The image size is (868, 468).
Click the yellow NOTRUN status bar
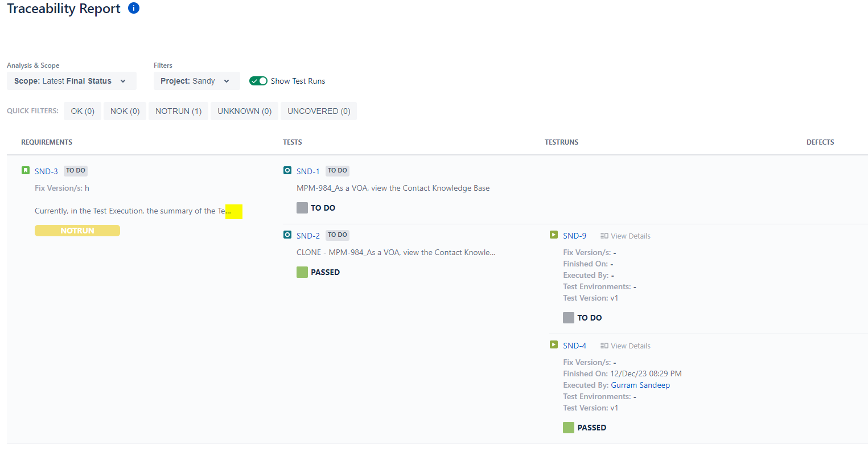(77, 231)
